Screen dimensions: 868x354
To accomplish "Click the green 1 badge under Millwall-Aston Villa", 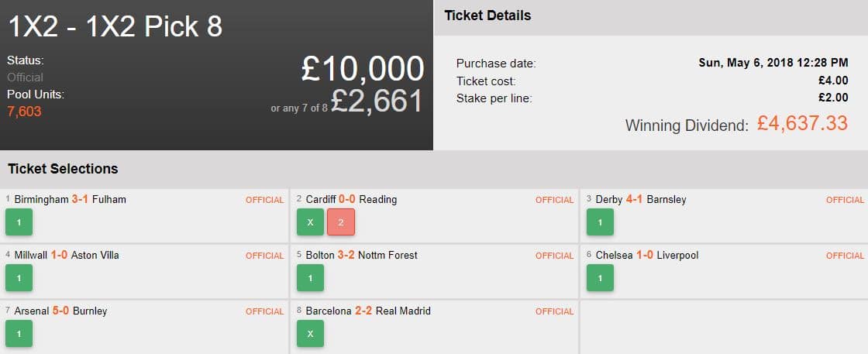I will [x=19, y=278].
